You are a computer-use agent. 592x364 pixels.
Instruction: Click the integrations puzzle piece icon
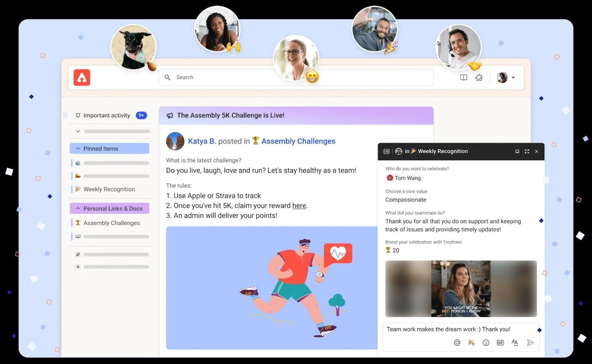pyautogui.click(x=479, y=77)
